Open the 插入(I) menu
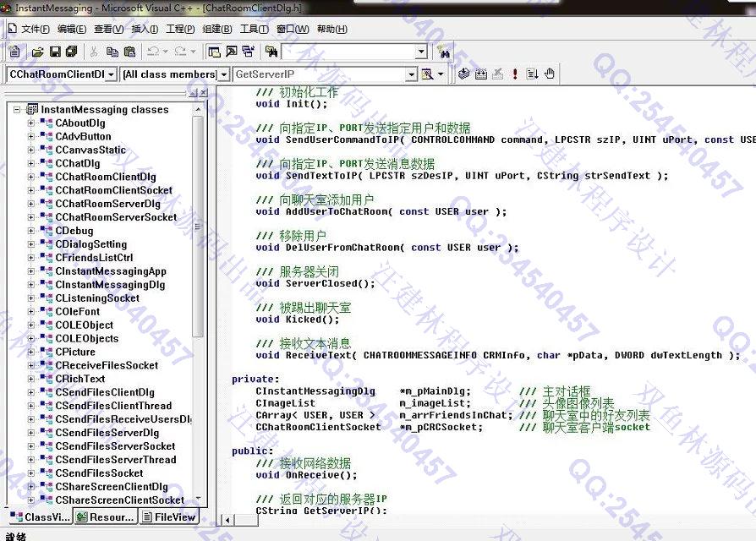 [x=145, y=30]
